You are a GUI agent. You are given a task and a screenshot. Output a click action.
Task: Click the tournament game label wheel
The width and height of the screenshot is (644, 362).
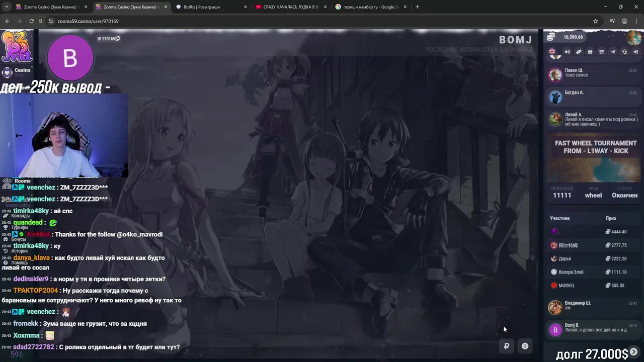click(x=593, y=196)
